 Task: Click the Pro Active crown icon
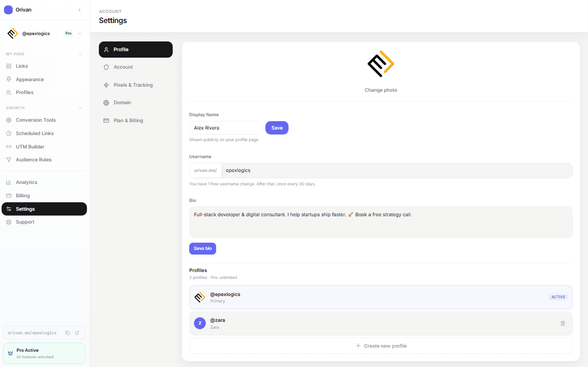tap(10, 353)
